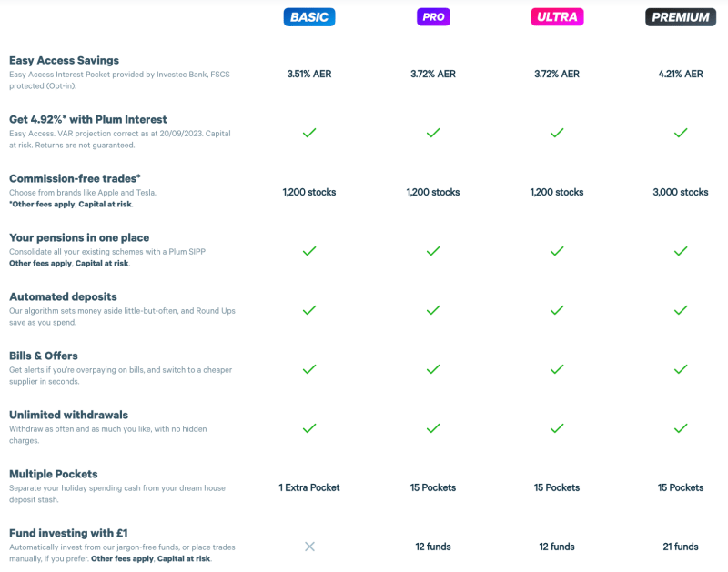Click the 3,000 stocks Premium value

(681, 192)
